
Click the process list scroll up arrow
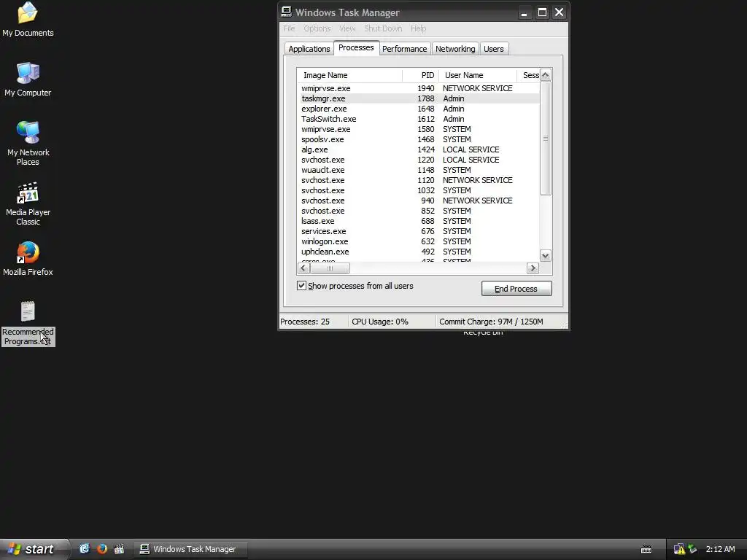click(546, 75)
